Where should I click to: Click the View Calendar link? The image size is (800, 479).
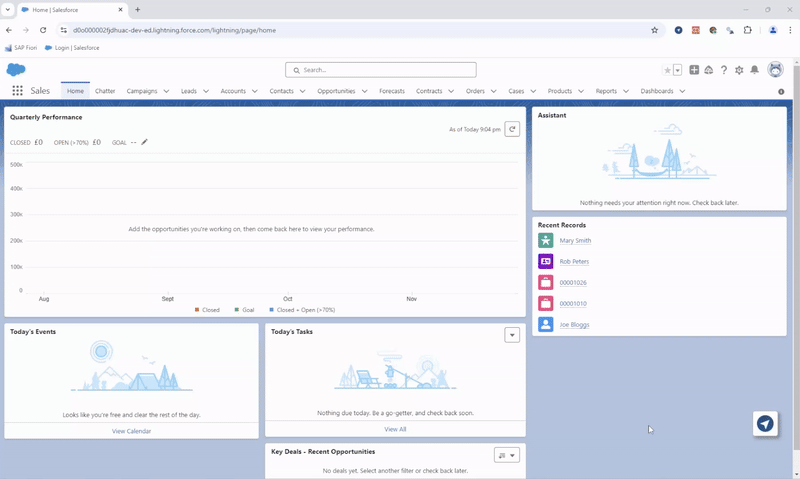point(131,431)
